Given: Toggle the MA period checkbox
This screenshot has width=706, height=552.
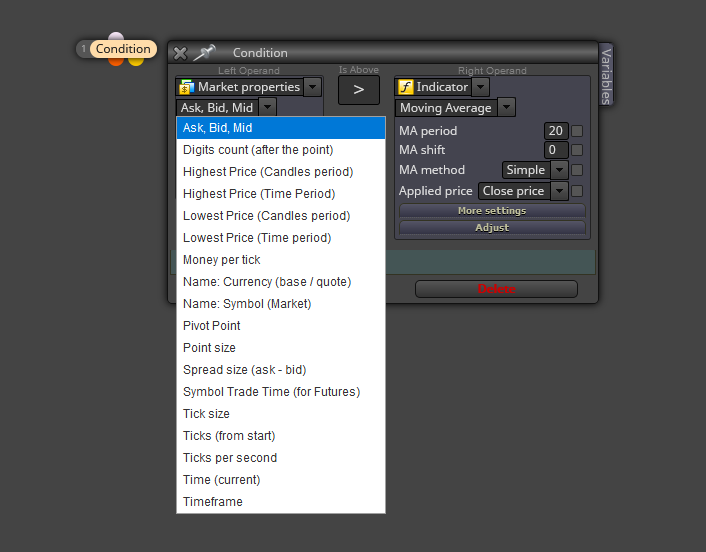Looking at the screenshot, I should tap(577, 131).
